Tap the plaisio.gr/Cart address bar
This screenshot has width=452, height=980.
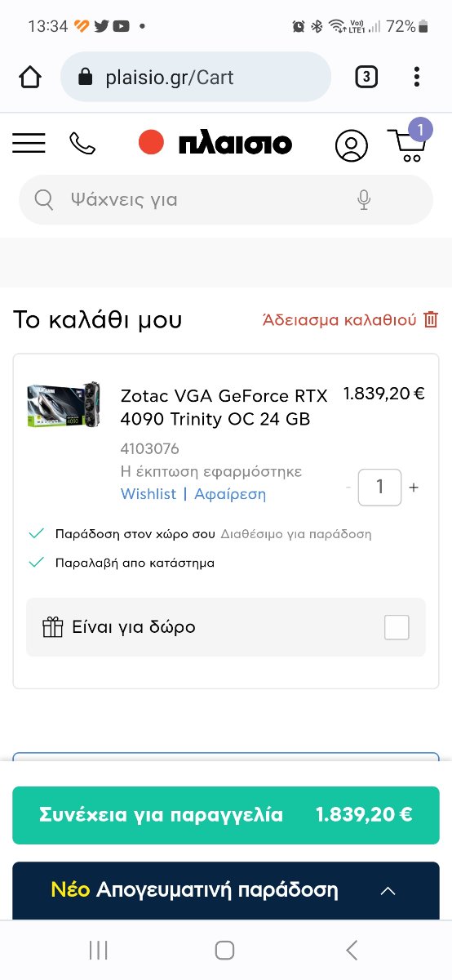(196, 77)
